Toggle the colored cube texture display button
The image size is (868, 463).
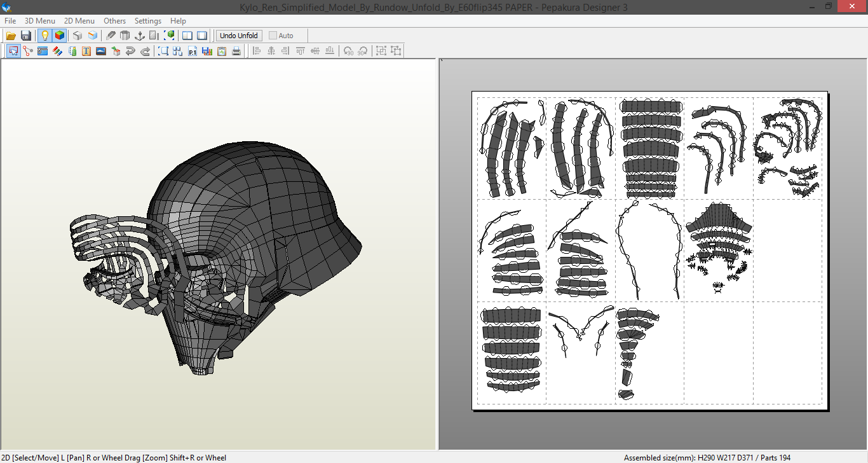pyautogui.click(x=59, y=36)
